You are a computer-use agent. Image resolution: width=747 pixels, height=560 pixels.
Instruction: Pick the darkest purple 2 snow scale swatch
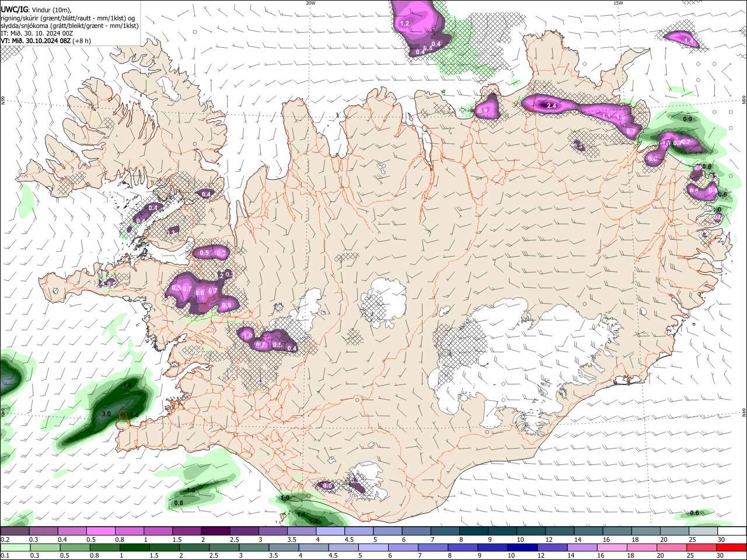pos(215,531)
